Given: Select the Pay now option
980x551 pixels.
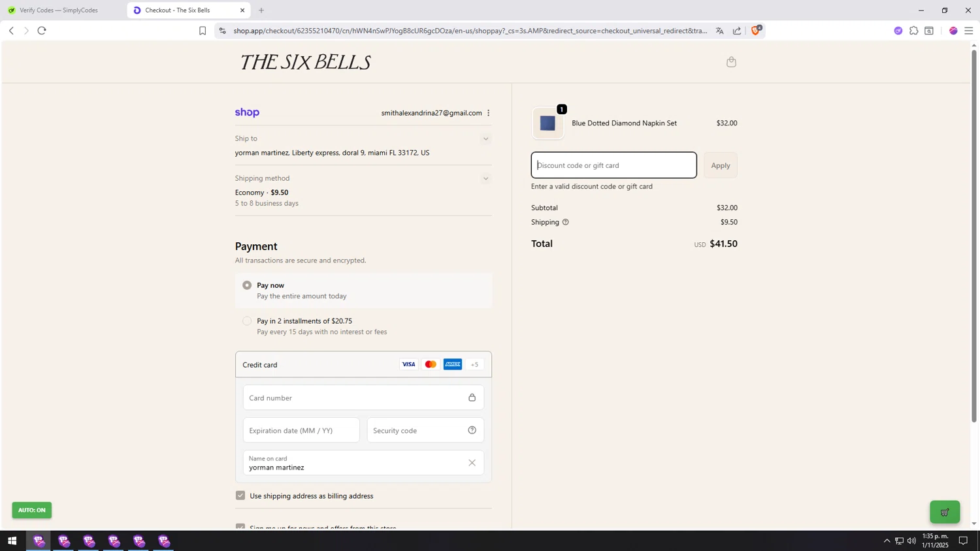Looking at the screenshot, I should pyautogui.click(x=247, y=285).
